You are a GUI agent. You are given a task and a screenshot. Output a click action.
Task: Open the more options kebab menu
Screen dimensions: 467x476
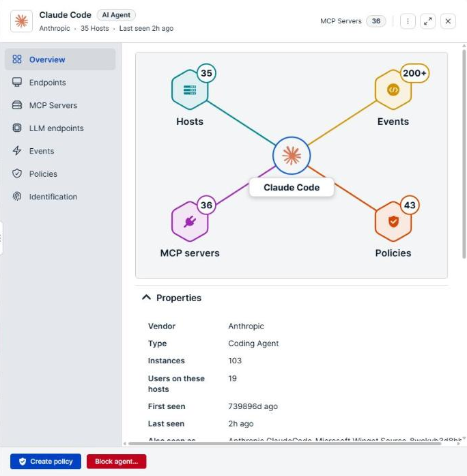coord(408,21)
